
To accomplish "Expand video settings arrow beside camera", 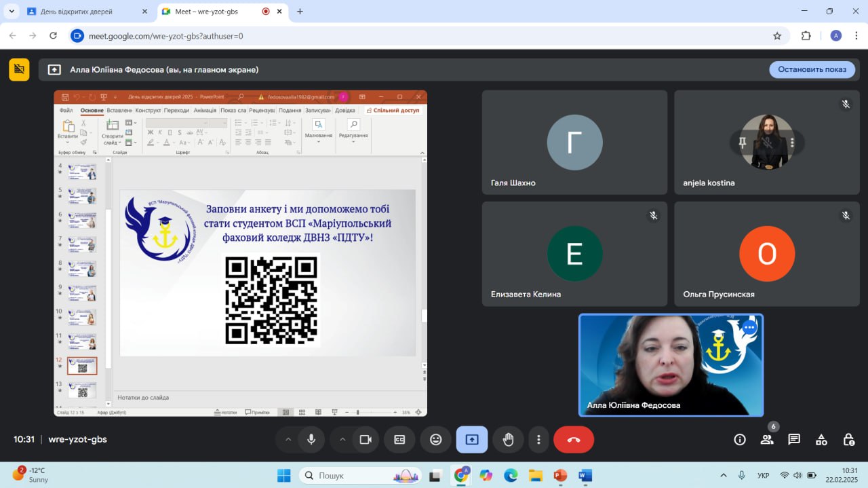I will coord(342,440).
